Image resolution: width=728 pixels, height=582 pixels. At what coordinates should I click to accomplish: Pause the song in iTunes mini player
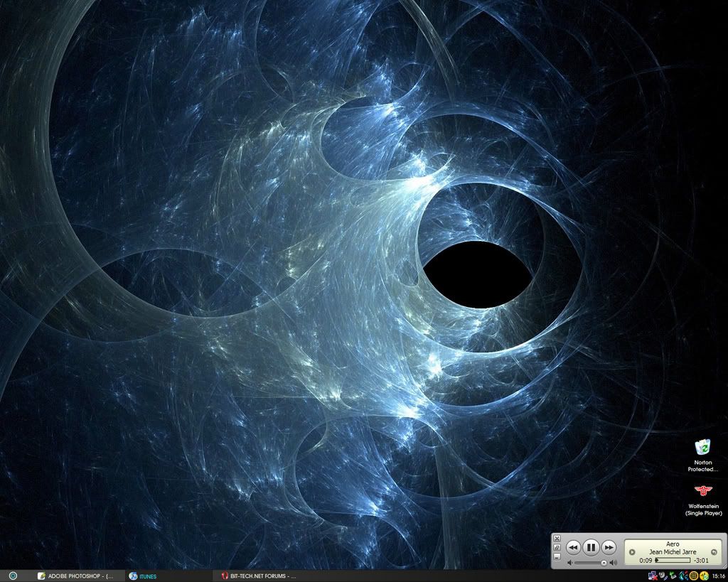[591, 548]
